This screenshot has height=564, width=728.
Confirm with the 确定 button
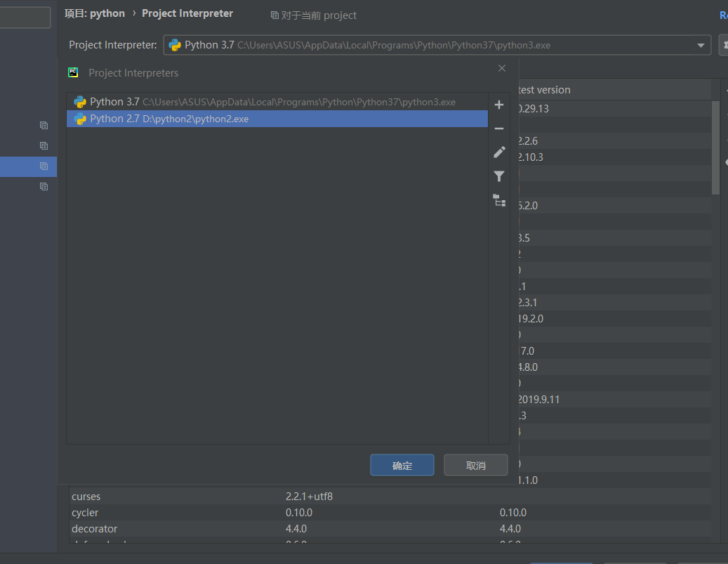(x=402, y=466)
